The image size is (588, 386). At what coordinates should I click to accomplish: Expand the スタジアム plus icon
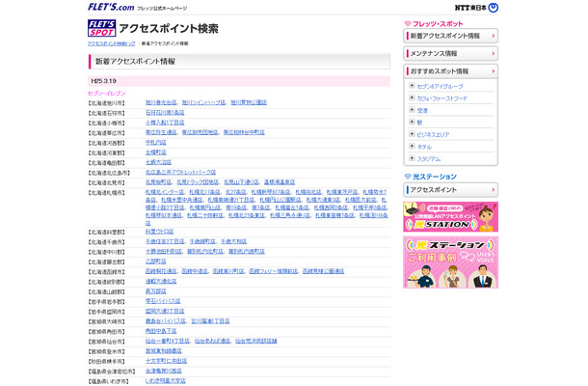click(412, 158)
